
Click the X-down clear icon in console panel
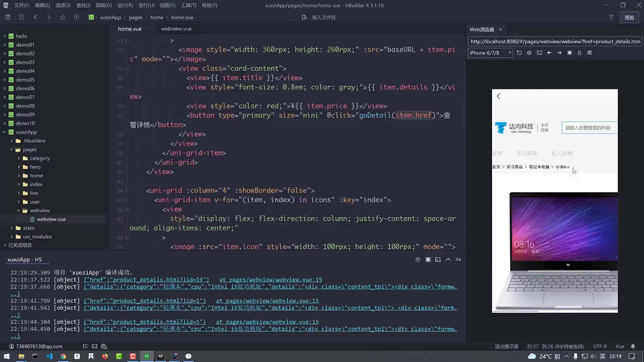[x=458, y=259]
